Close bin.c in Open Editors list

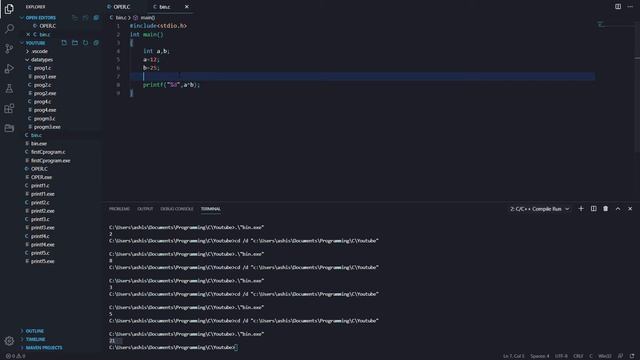(28, 35)
